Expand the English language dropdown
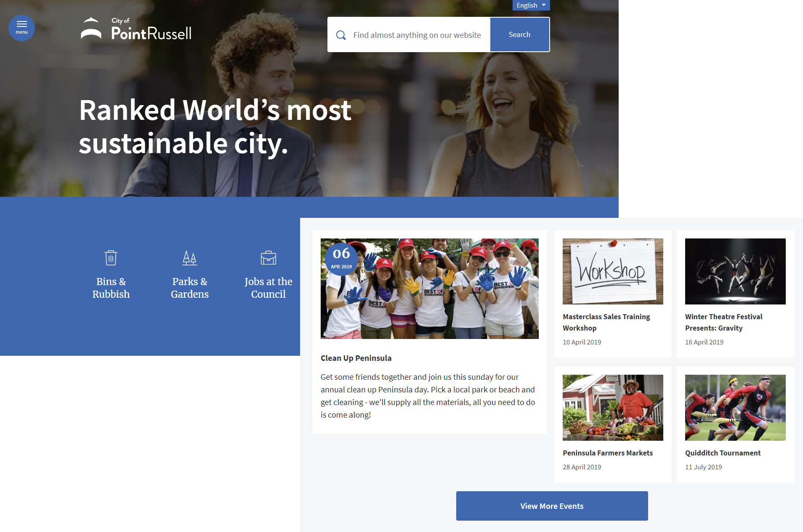803x532 pixels. point(531,5)
